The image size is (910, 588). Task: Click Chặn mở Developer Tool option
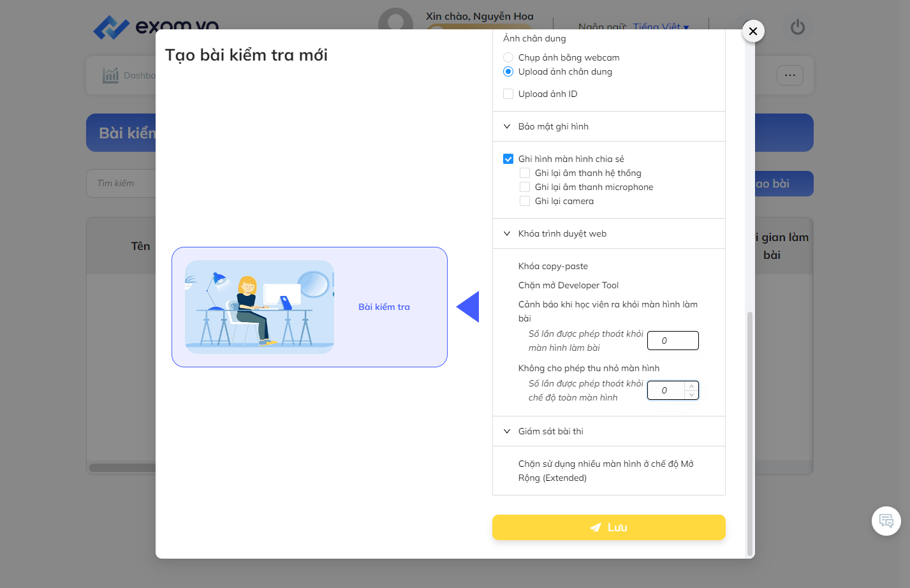[568, 285]
